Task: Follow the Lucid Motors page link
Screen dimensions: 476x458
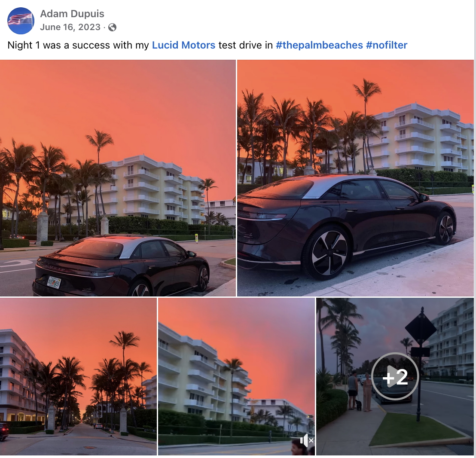Action: point(183,45)
